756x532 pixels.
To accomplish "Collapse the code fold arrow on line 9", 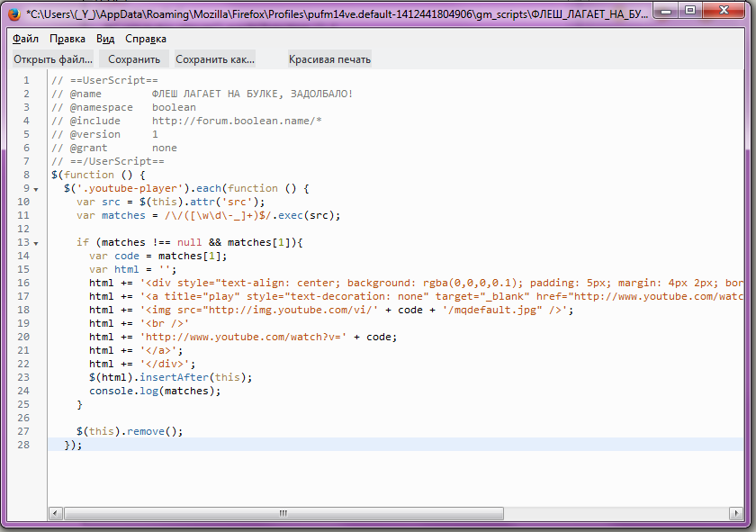I will [36, 189].
